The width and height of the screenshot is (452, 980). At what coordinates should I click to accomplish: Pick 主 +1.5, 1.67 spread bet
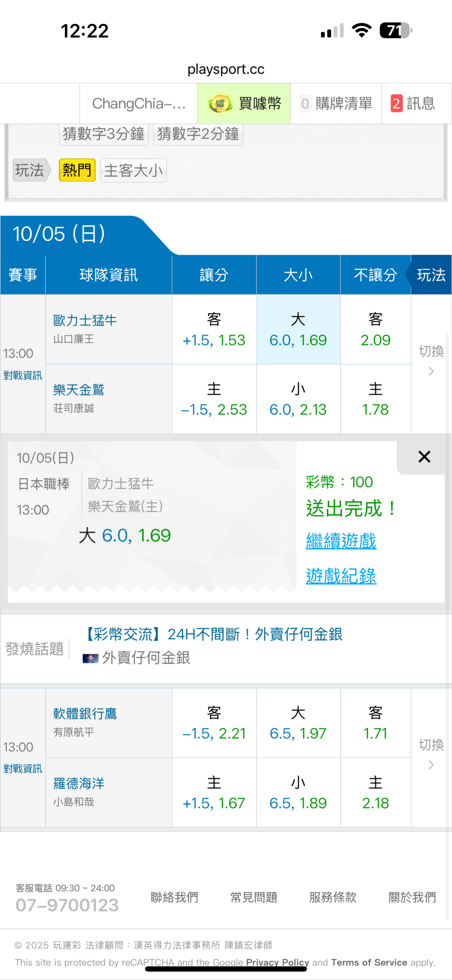click(214, 792)
